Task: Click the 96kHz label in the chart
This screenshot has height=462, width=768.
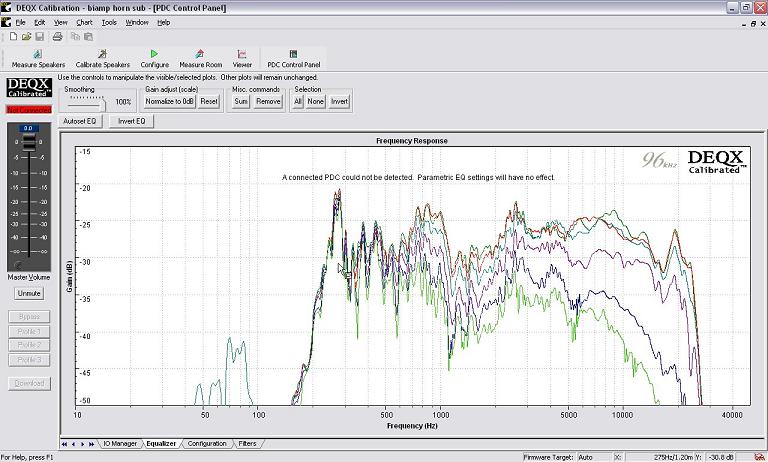Action: [659, 160]
